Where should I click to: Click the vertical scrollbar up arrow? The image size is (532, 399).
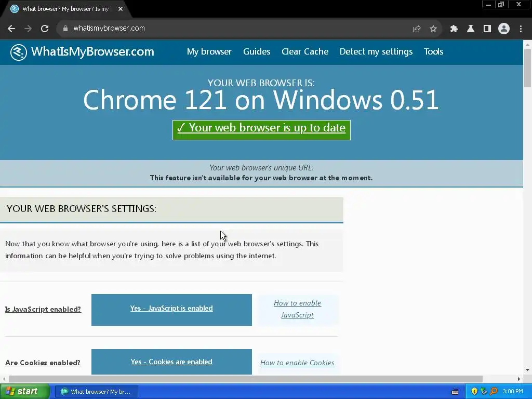pyautogui.click(x=528, y=44)
